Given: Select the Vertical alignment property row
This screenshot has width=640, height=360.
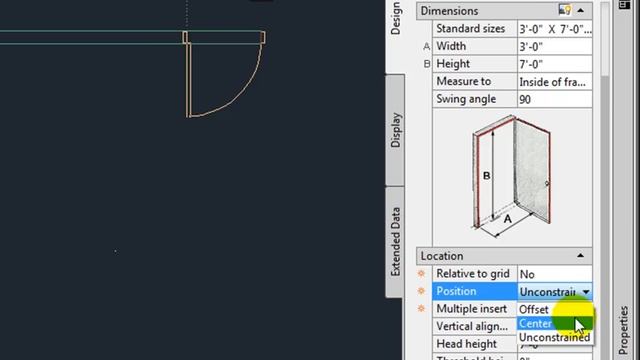Looking at the screenshot, I should (x=475, y=327).
